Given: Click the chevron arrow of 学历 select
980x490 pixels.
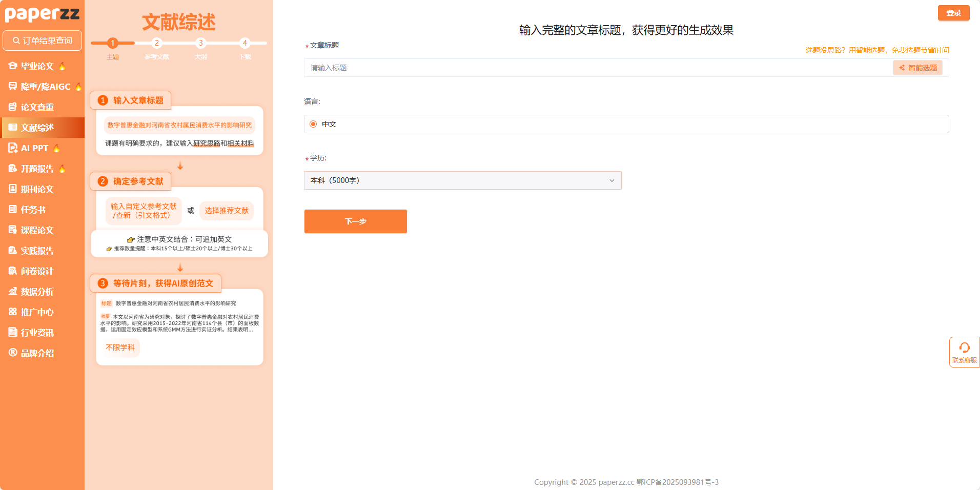Looking at the screenshot, I should (x=611, y=180).
